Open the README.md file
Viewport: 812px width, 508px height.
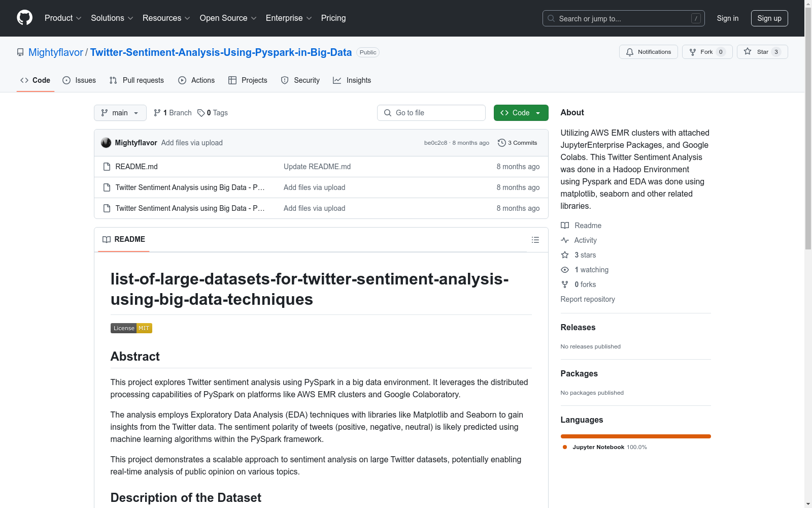click(x=137, y=167)
